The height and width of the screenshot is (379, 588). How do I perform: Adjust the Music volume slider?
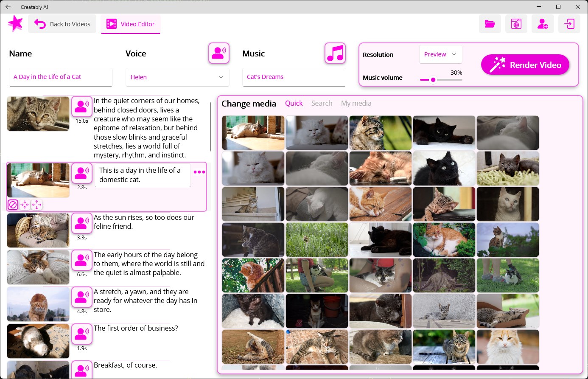[433, 79]
